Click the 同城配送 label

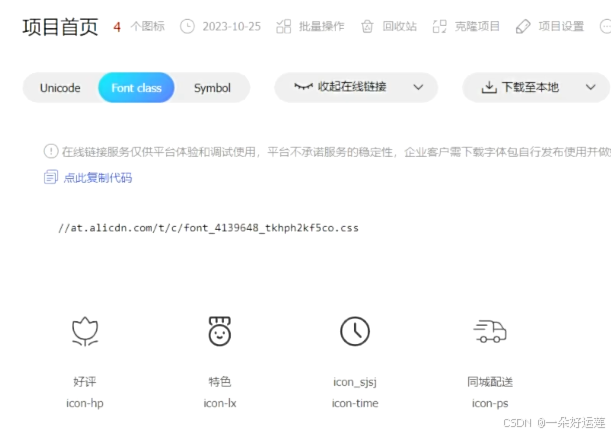pyautogui.click(x=490, y=381)
